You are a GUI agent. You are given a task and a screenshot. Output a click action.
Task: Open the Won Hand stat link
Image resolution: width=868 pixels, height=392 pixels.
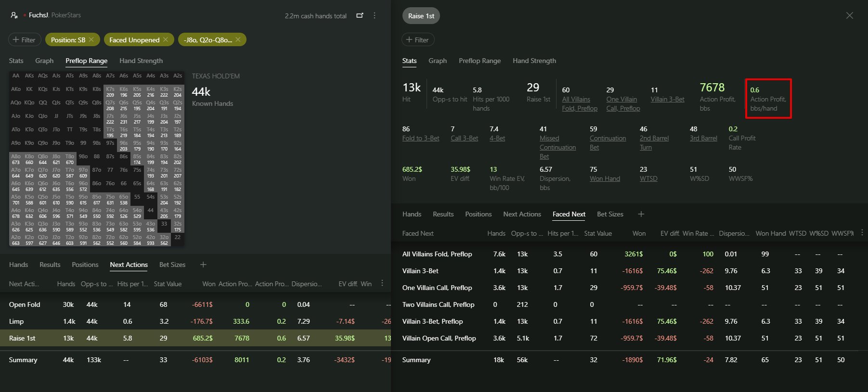tap(605, 178)
